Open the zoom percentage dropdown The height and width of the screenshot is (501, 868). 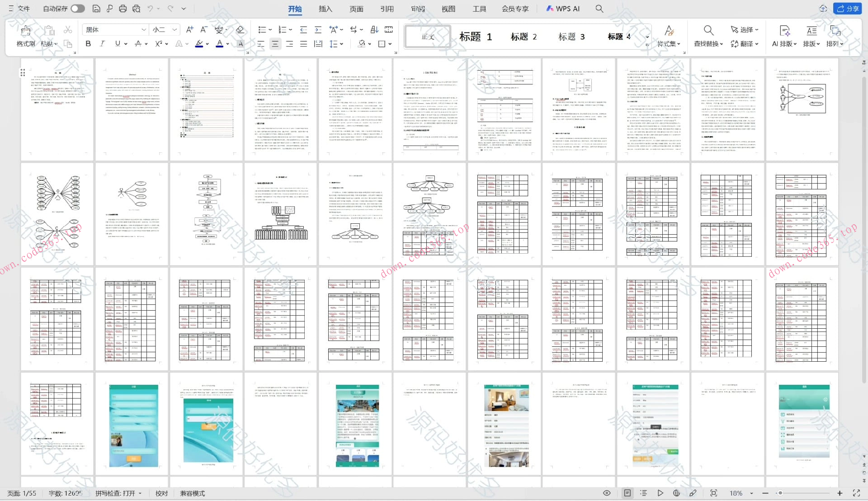tap(751, 493)
